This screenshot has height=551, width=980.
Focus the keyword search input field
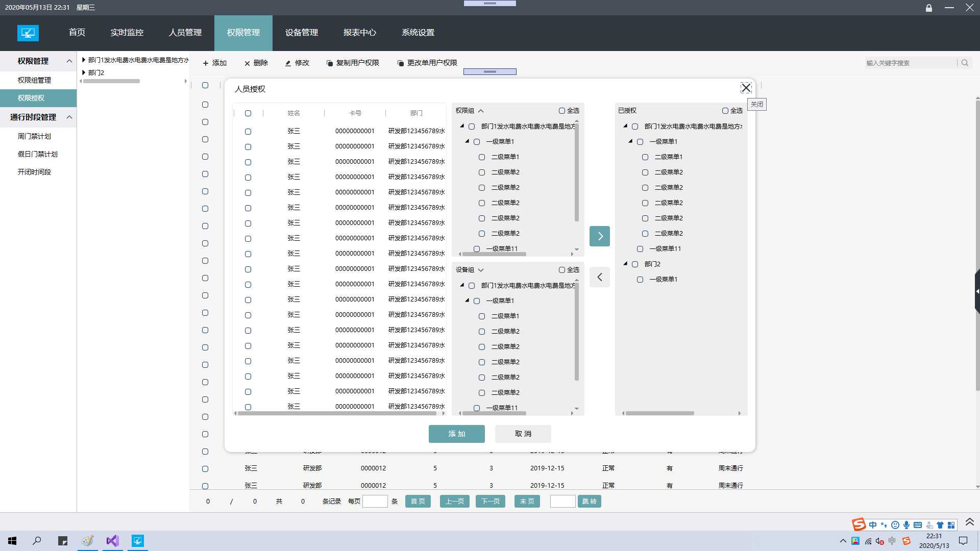911,63
